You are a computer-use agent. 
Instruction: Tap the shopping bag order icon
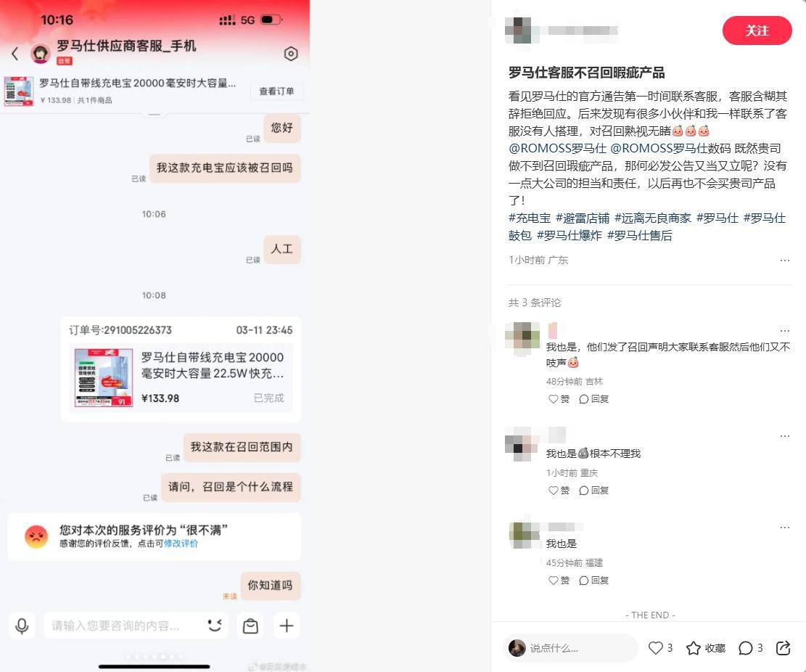(250, 626)
